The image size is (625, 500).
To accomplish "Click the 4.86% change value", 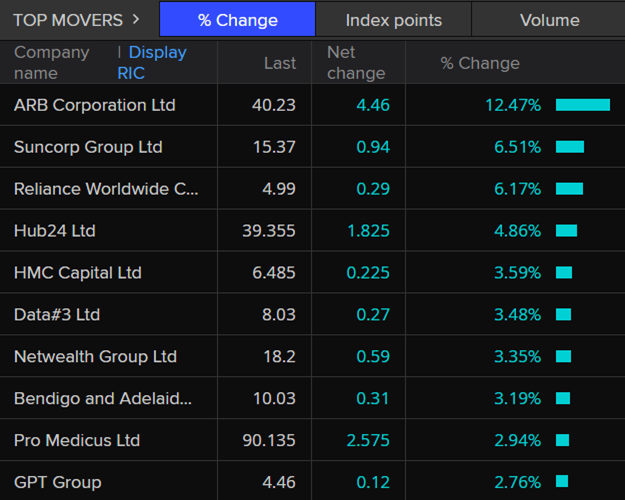I will [x=517, y=231].
